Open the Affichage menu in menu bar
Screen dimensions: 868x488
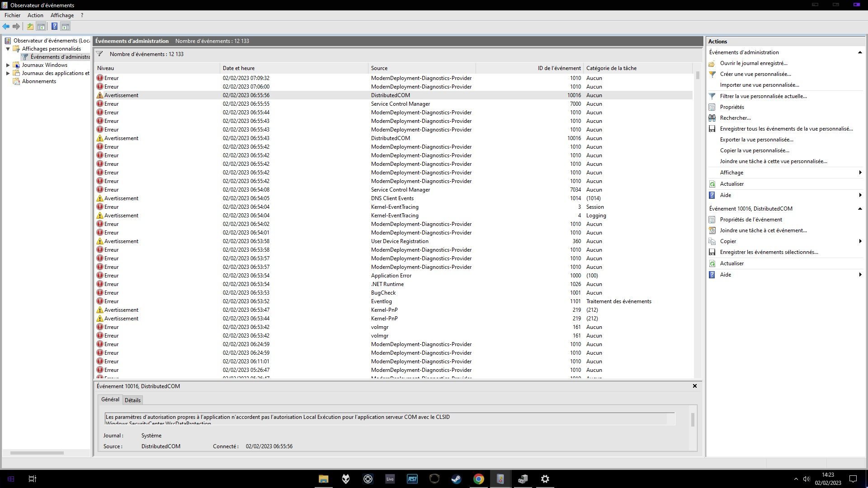[x=62, y=15]
